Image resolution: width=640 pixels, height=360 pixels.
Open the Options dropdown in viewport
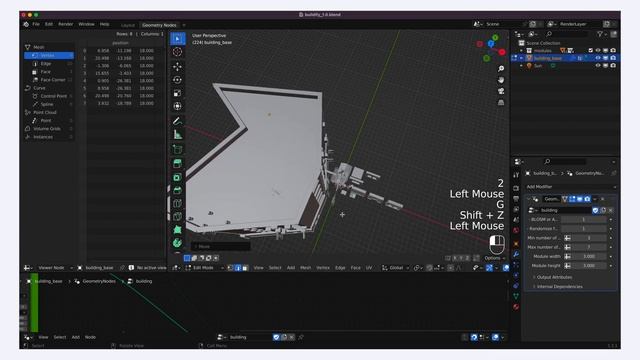coord(494,258)
